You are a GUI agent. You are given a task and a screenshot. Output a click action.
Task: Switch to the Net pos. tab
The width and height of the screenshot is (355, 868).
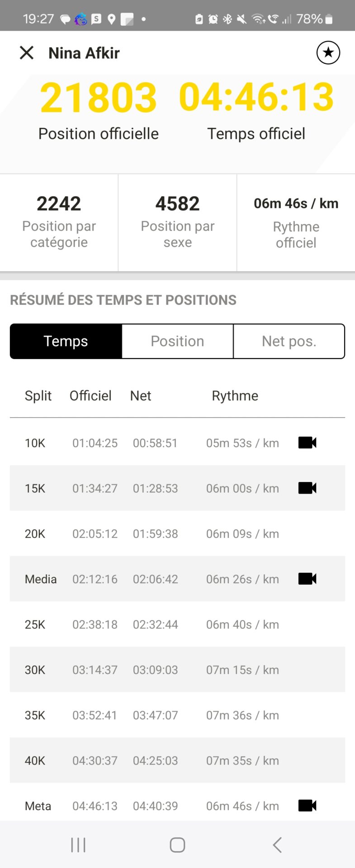point(289,341)
